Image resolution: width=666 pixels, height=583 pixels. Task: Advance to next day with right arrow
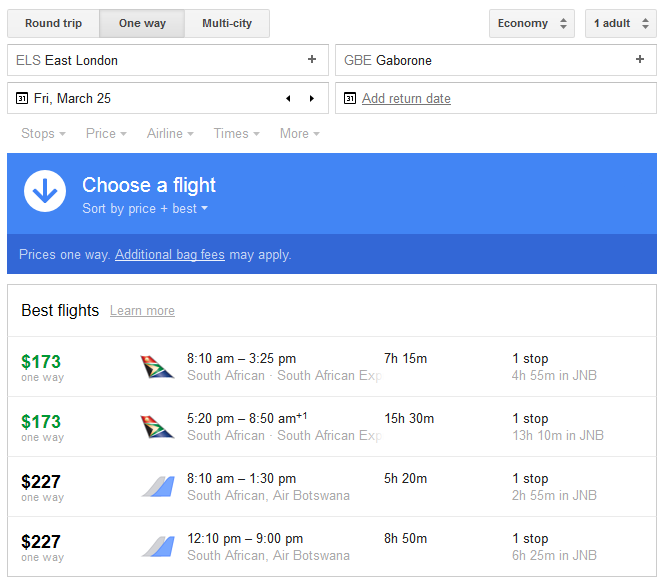click(x=312, y=99)
